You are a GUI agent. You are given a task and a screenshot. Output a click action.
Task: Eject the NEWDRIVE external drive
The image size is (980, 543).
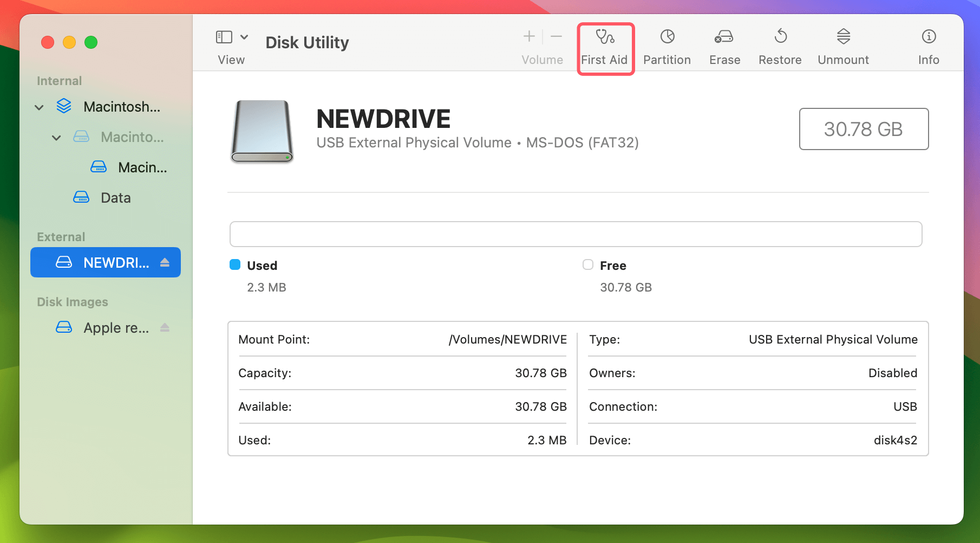click(165, 262)
